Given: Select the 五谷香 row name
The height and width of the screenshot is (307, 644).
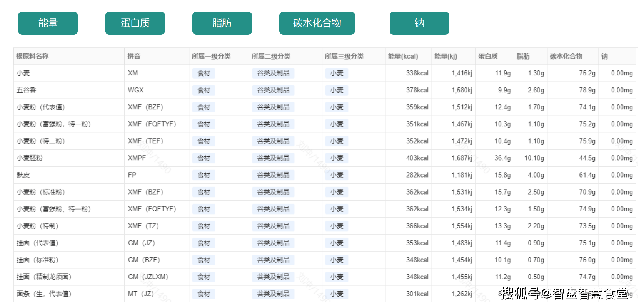Looking at the screenshot, I should pos(26,90).
